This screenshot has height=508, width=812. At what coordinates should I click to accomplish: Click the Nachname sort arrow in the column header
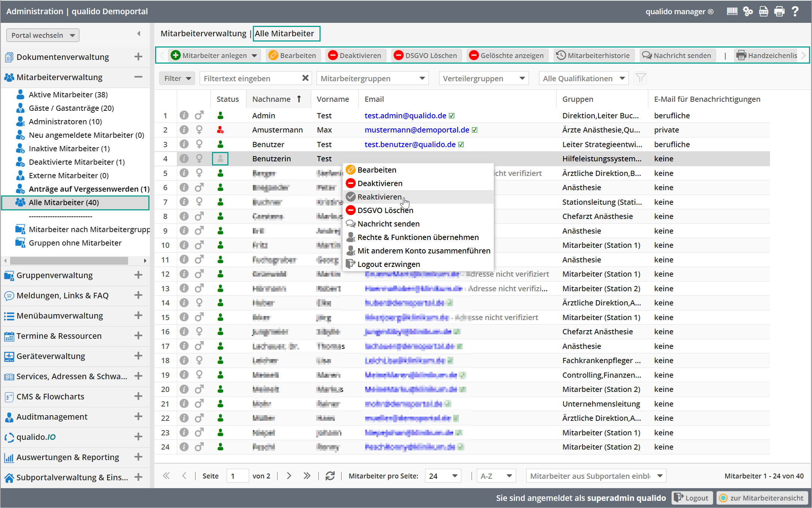point(299,99)
